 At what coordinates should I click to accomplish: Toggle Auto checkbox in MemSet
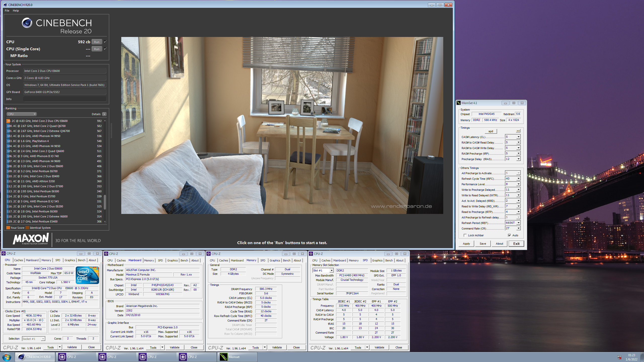coord(509,236)
